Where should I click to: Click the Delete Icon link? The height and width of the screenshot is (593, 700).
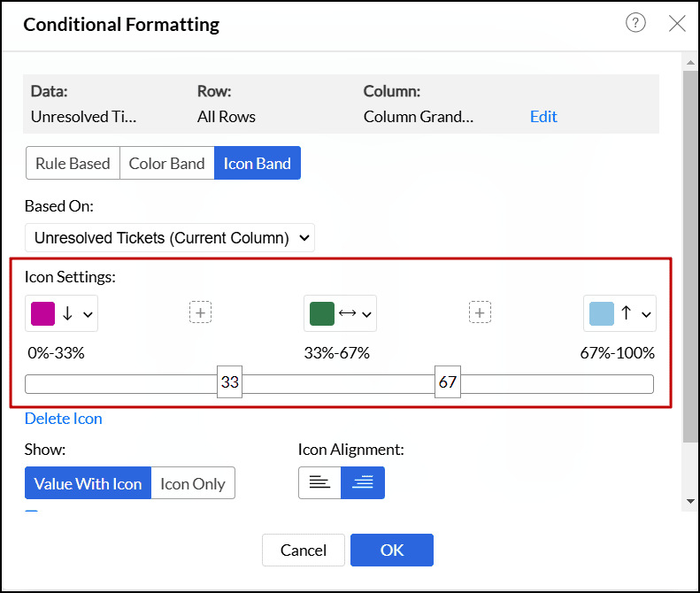[x=64, y=419]
